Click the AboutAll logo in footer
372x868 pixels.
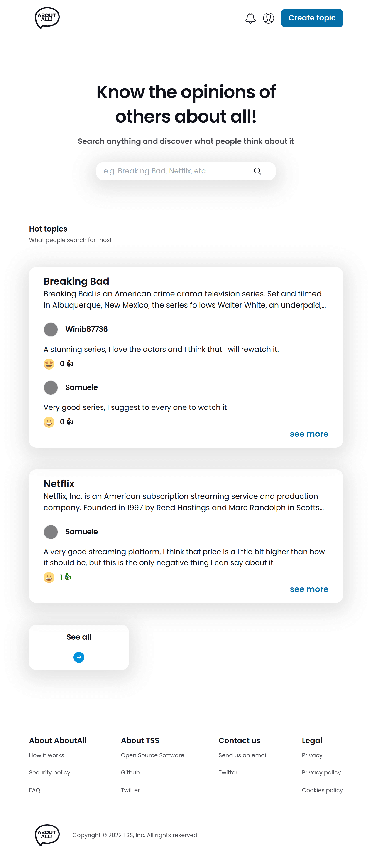click(x=47, y=835)
